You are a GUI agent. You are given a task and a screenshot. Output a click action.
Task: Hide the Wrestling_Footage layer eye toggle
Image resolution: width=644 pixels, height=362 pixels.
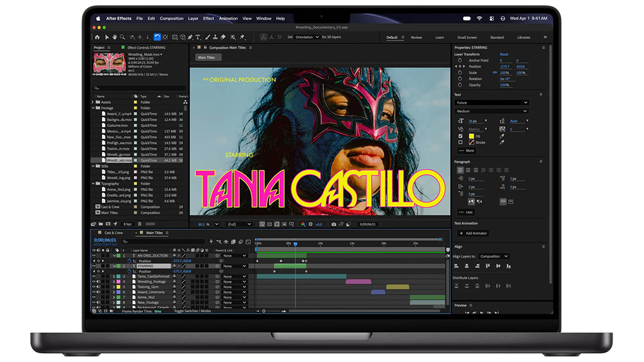[x=94, y=282]
